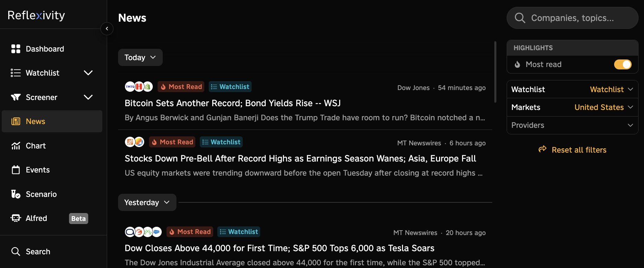The image size is (644, 268).
Task: Click the Reflexivity logo
Action: (36, 15)
